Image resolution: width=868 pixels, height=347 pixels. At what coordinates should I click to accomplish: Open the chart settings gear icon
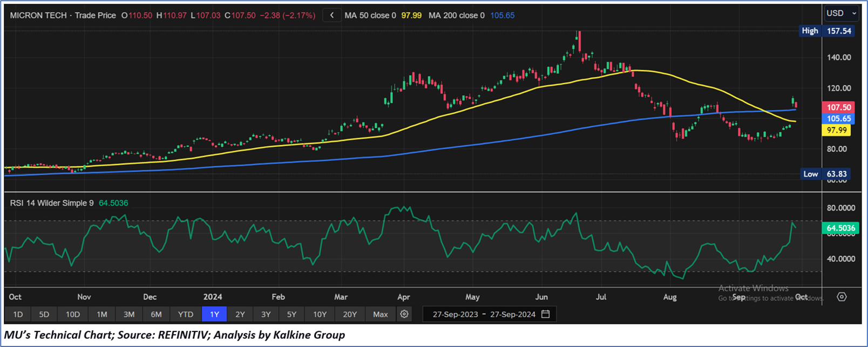pos(404,314)
